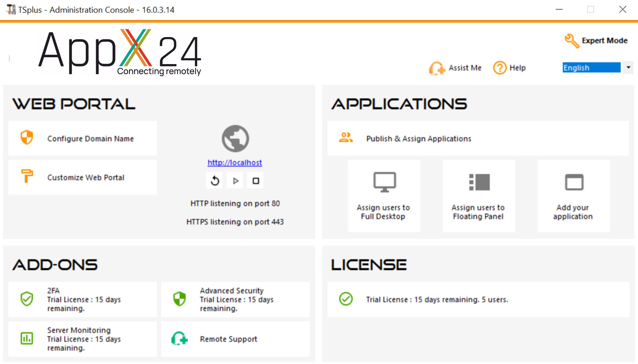Click the Server Monitoring chart icon
The image size is (638, 364).
pos(27,338)
